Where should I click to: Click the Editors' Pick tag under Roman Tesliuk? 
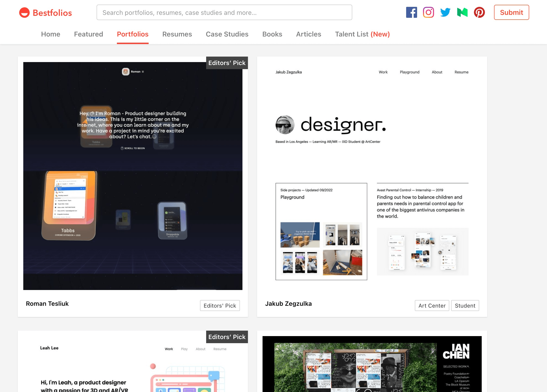pos(220,306)
